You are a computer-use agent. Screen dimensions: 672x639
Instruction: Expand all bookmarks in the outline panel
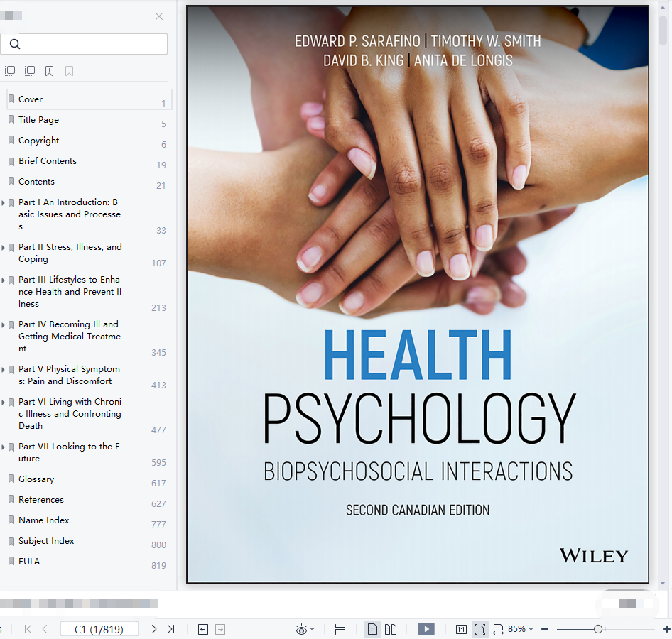10,71
